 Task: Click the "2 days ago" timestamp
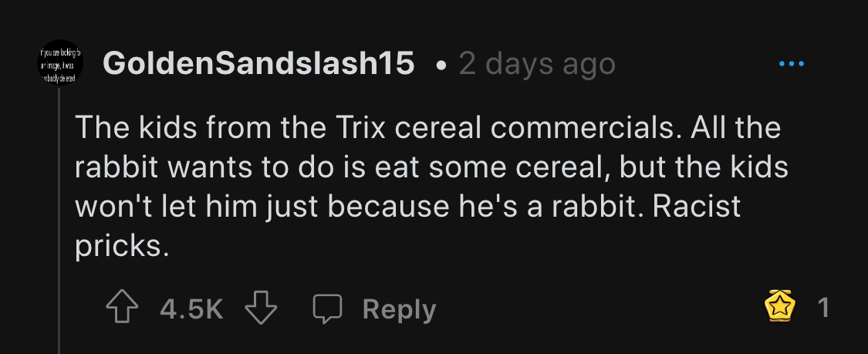point(537,63)
